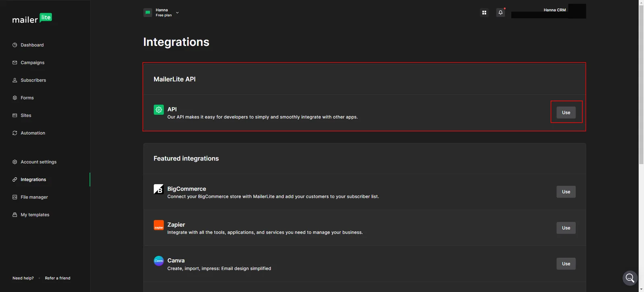644x292 pixels.
Task: Click the BigCommerce integration title
Action: [x=187, y=189]
